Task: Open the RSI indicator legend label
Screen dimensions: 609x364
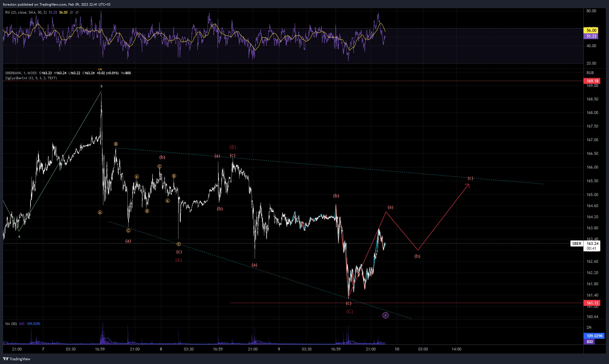Action: (26, 12)
